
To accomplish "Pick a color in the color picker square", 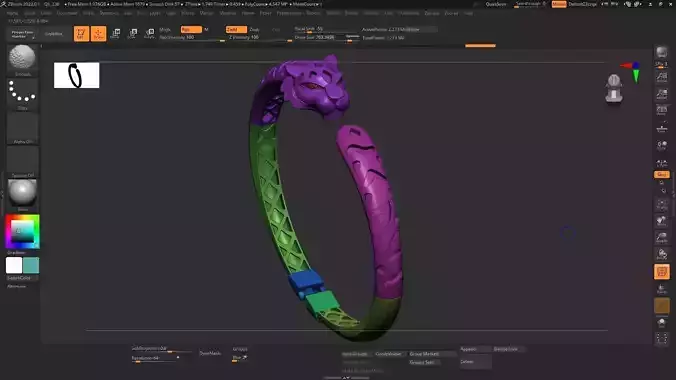I will [22, 231].
